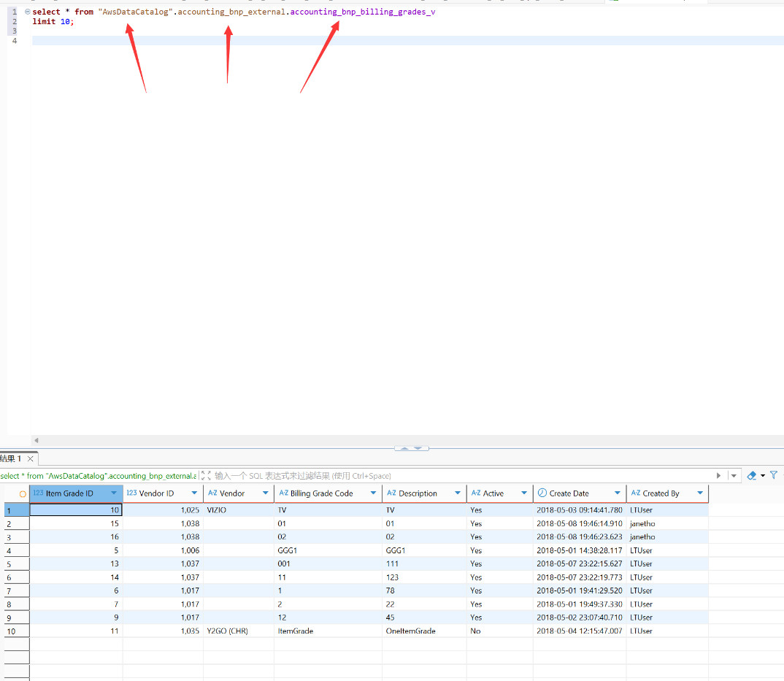Open the filter history dropdown

pyautogui.click(x=734, y=475)
